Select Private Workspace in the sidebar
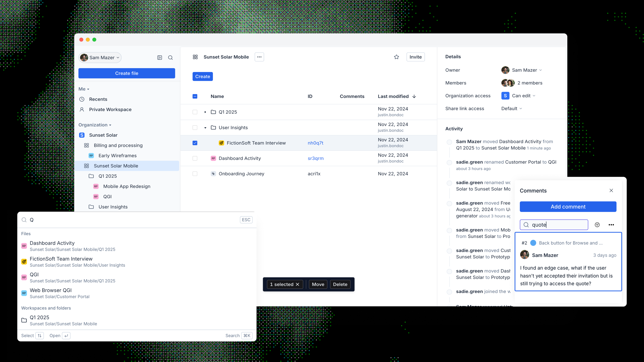Screen dimensions: 644x362 110,109
